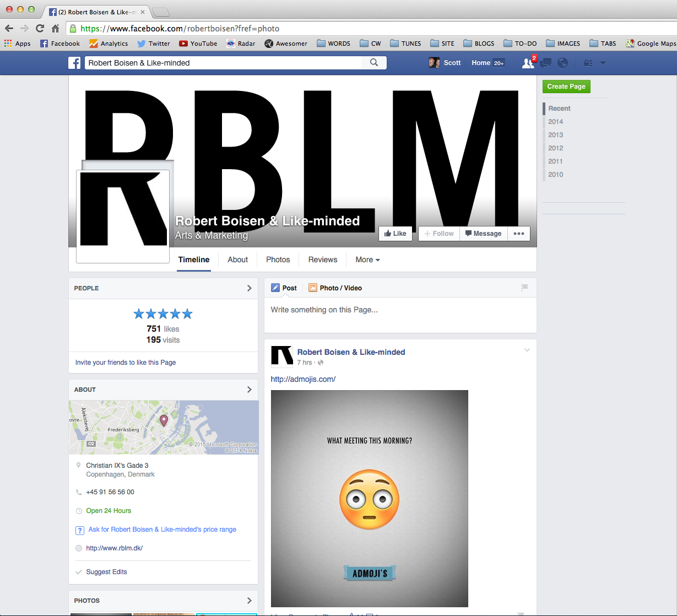Click the Message button
677x616 pixels.
(483, 234)
